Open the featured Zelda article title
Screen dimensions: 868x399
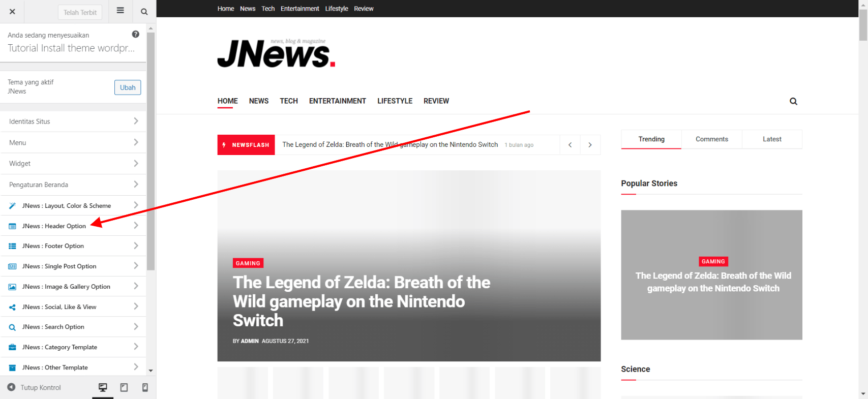click(362, 301)
